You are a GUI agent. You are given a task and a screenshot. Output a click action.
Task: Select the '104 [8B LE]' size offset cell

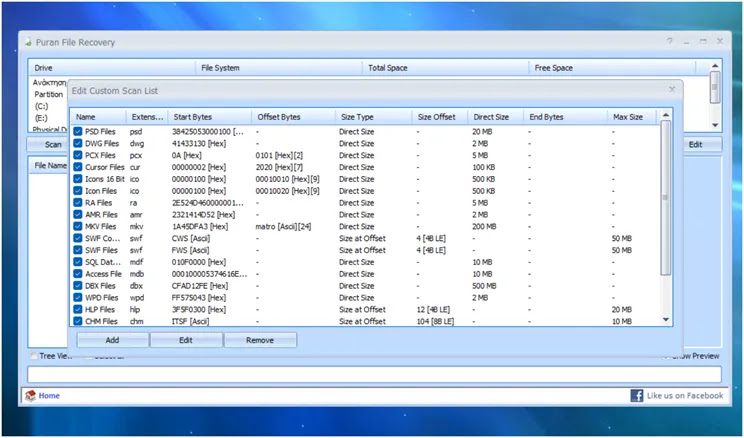coord(435,321)
